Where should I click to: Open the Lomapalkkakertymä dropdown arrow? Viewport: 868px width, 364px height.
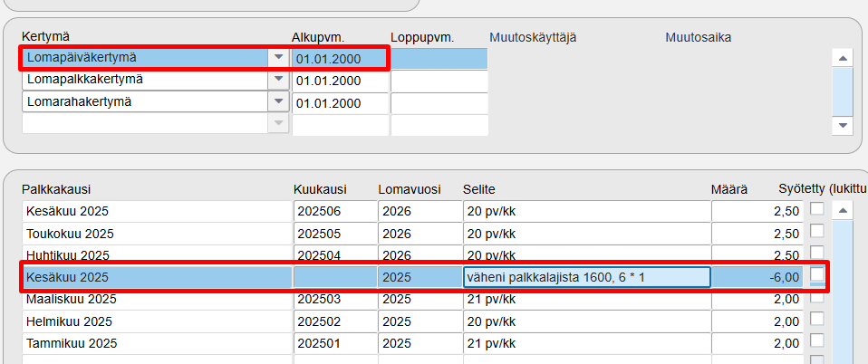pos(278,81)
